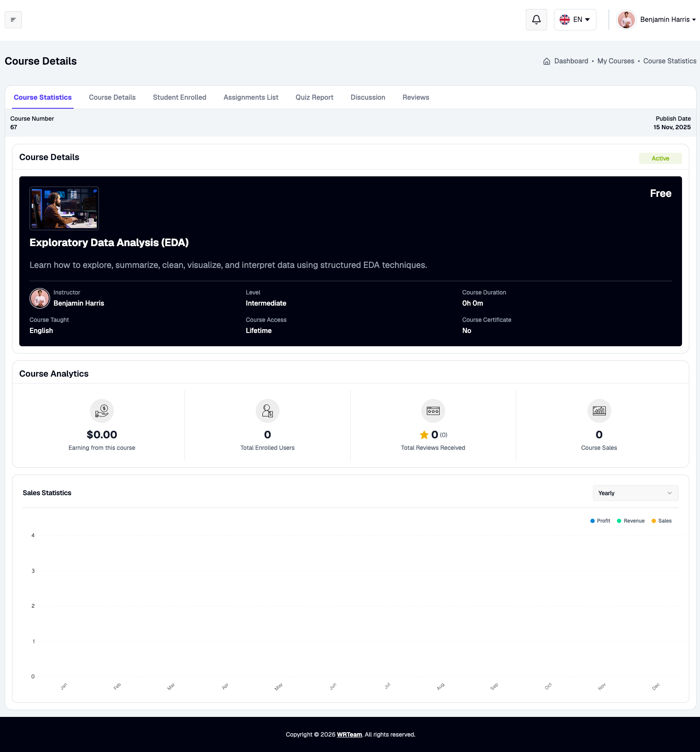700x752 pixels.
Task: Click the Jun label on chart axis
Action: (x=333, y=687)
